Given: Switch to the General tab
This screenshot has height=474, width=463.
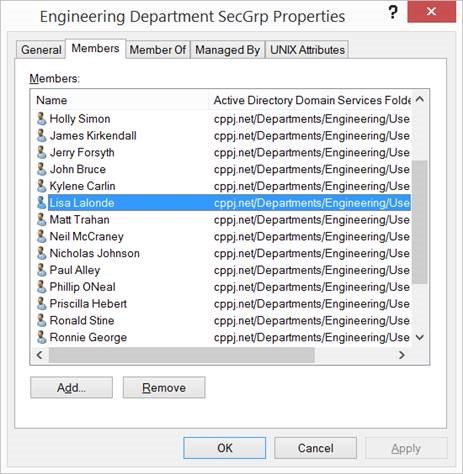Looking at the screenshot, I should click(41, 50).
